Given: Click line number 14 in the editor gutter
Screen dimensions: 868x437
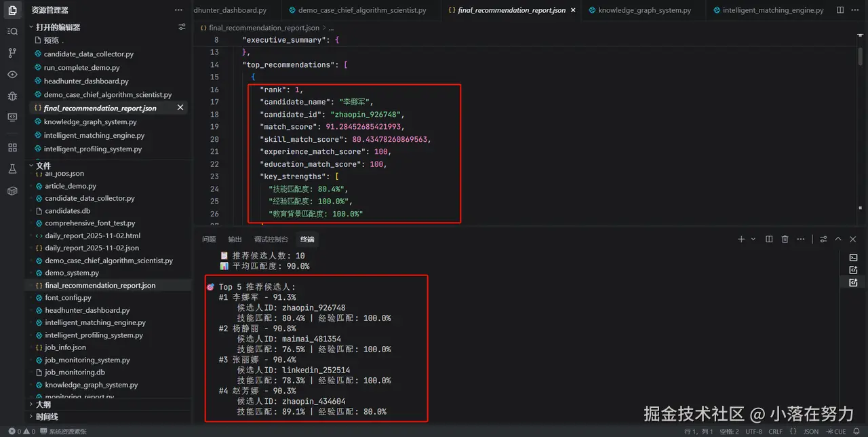Looking at the screenshot, I should coord(214,65).
